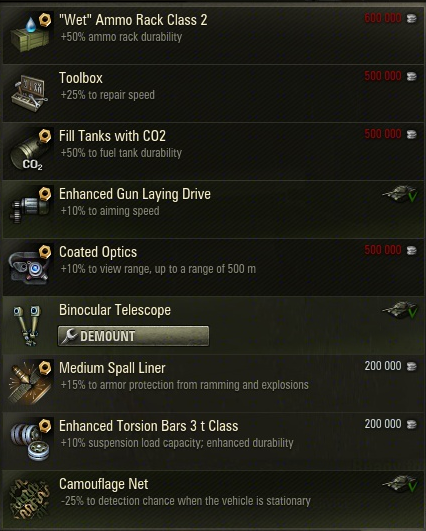Click the 200 000 price for Torsion Bars
The image size is (426, 531).
coord(383,424)
